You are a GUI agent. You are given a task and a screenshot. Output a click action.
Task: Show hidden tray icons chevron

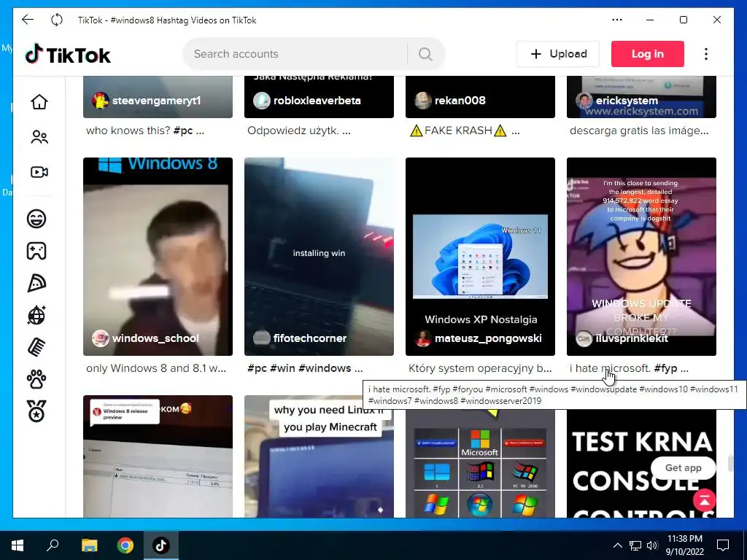click(x=617, y=545)
